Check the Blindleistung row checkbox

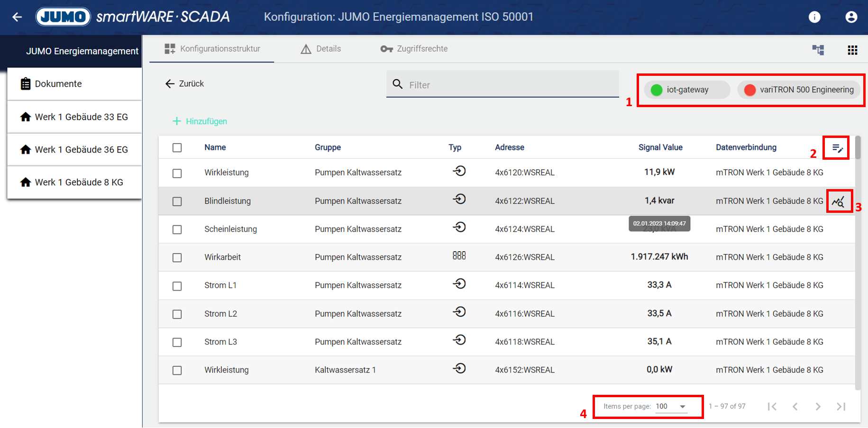[177, 201]
